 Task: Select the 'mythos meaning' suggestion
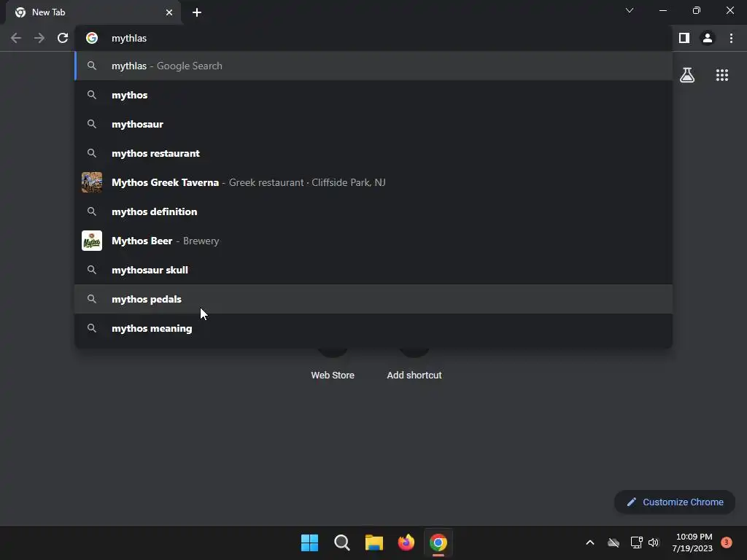point(373,328)
